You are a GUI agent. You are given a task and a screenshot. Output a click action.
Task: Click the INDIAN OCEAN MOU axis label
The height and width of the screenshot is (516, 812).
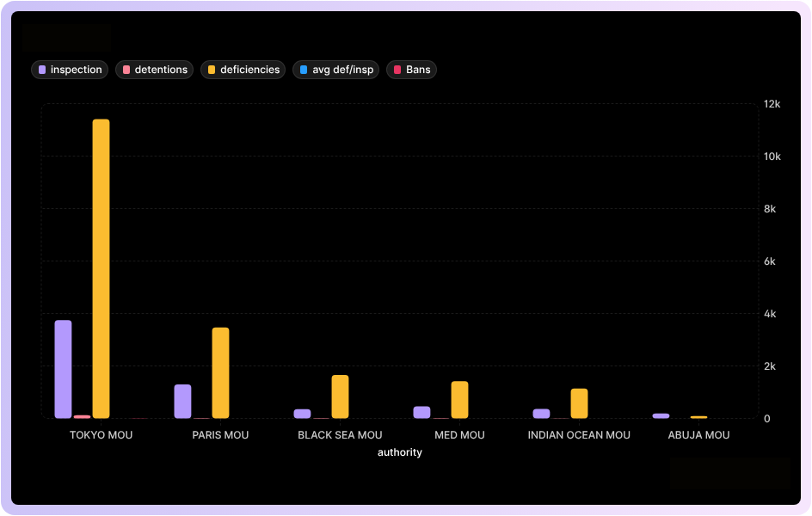coord(579,435)
